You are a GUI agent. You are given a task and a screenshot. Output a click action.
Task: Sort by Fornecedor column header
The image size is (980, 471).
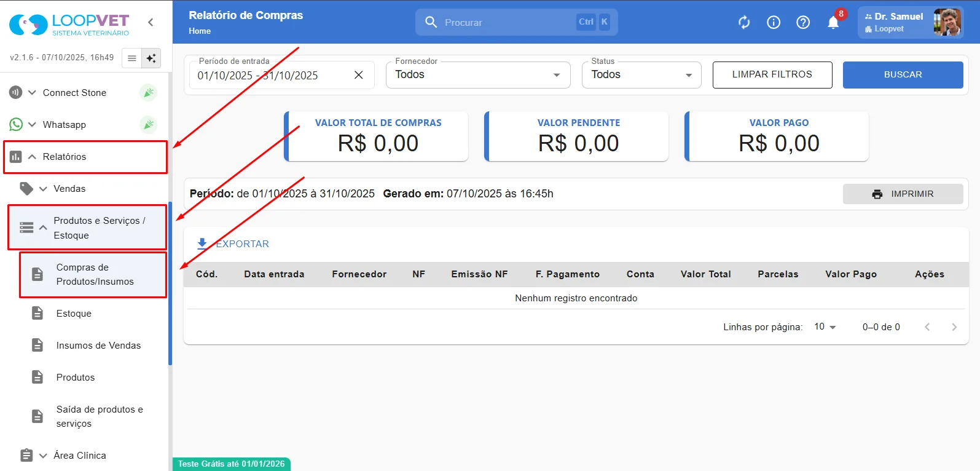pyautogui.click(x=359, y=274)
